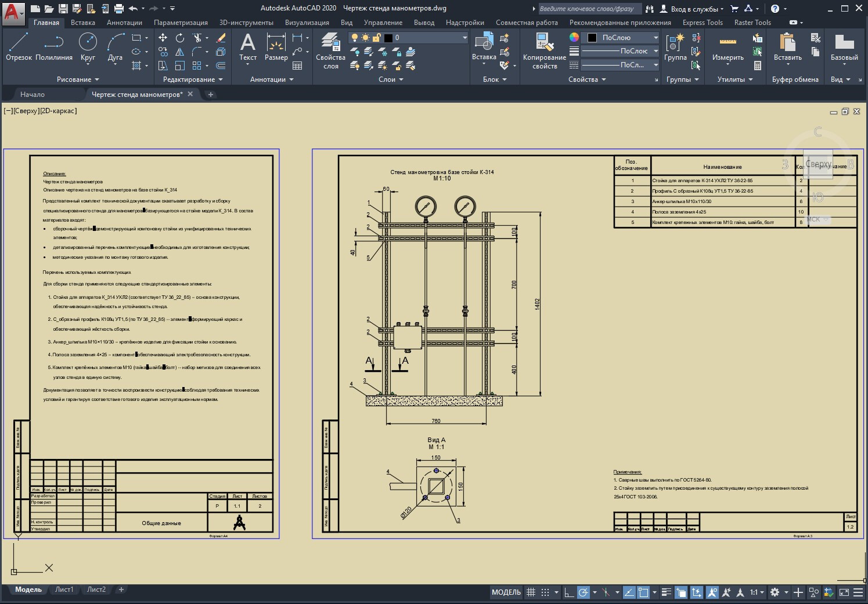
Task: Toggle polar tracking in status bar
Action: click(584, 592)
